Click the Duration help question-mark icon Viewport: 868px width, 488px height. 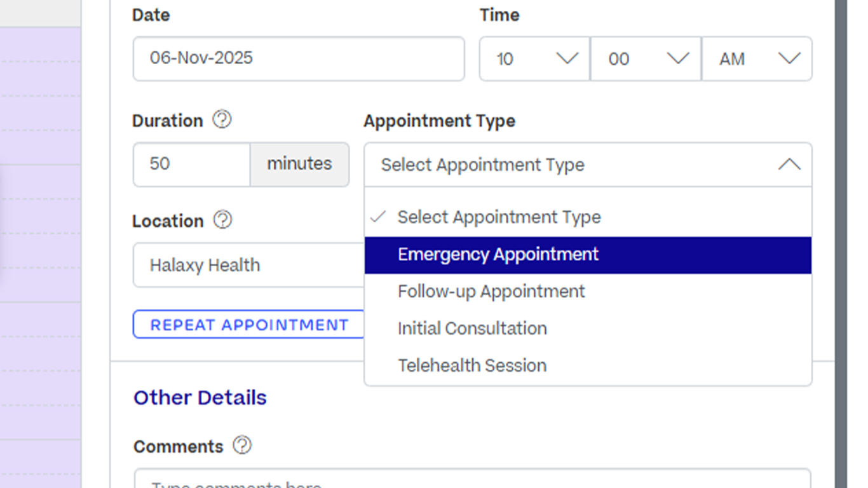click(222, 119)
